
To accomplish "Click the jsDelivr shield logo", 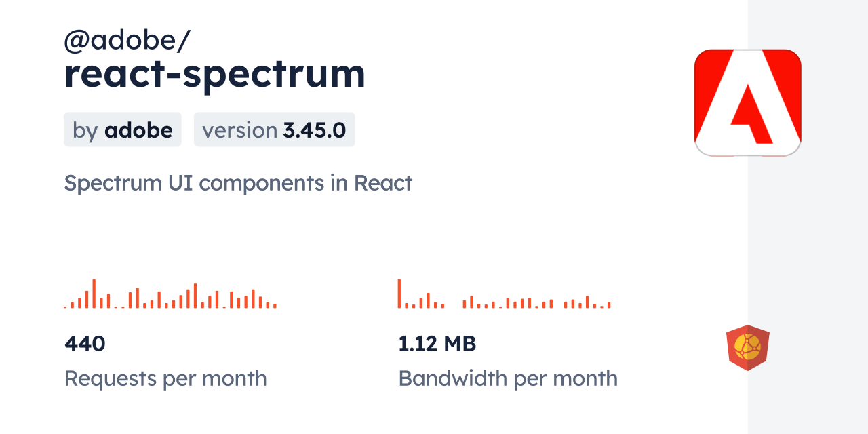I will [747, 348].
